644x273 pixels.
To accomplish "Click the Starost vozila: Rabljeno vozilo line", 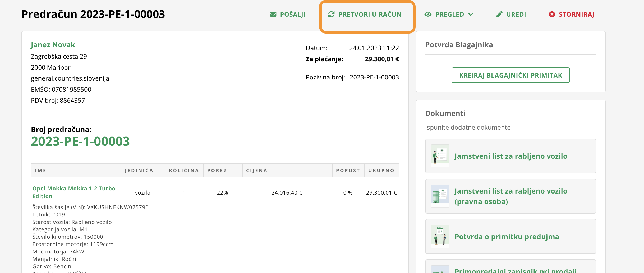I will 72,222.
